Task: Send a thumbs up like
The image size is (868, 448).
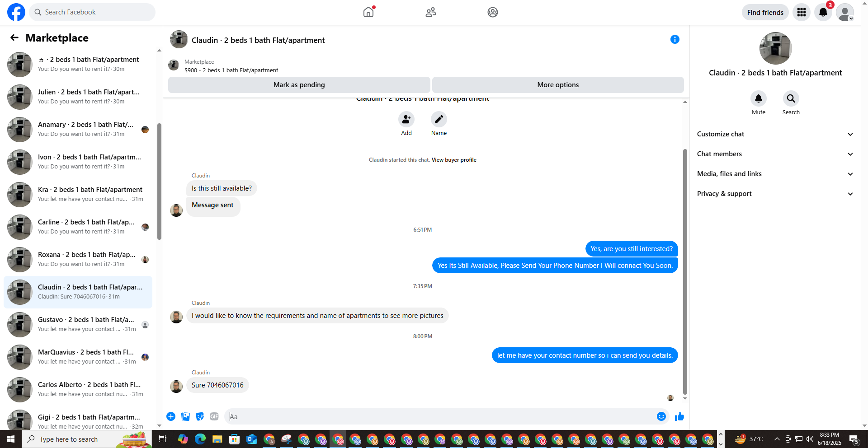Action: [x=679, y=416]
